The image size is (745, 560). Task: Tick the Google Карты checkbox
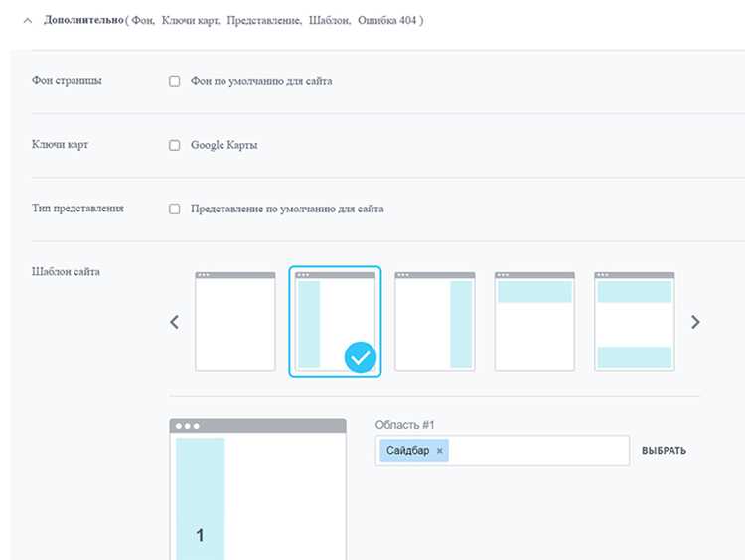point(175,145)
